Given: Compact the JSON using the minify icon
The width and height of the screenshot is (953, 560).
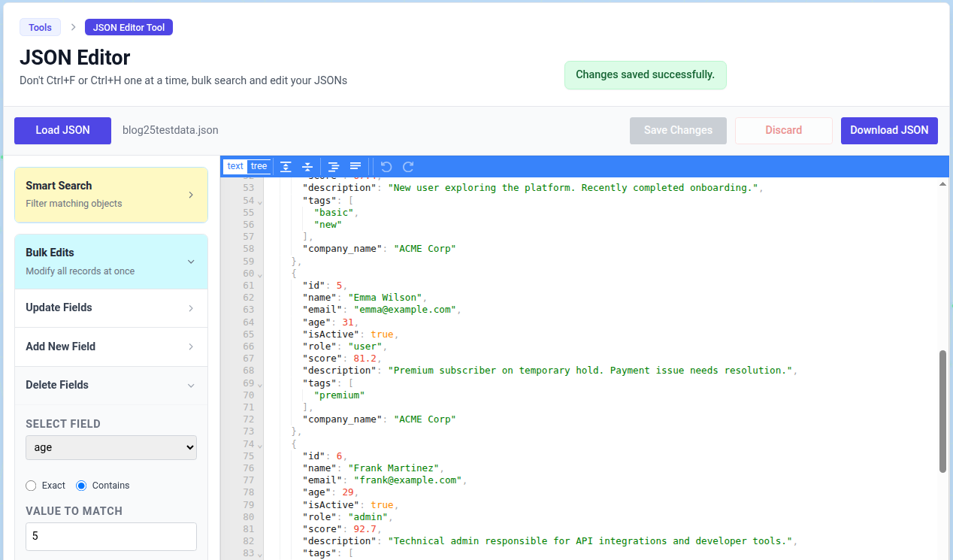Looking at the screenshot, I should [x=355, y=166].
